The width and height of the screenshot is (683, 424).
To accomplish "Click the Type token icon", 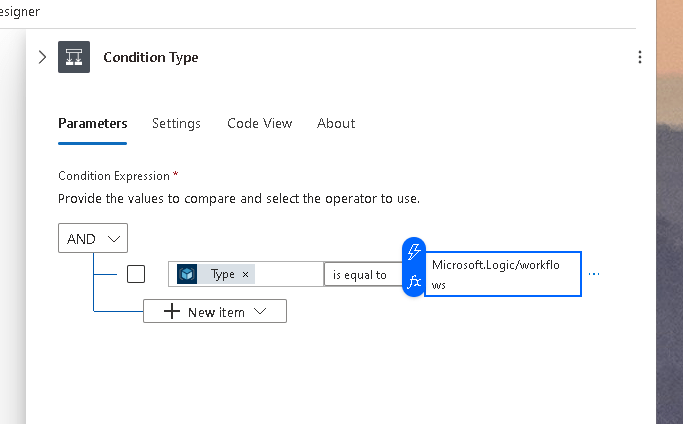I will click(187, 274).
